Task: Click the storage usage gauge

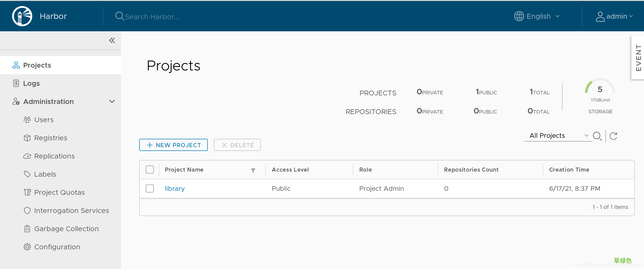Action: pyautogui.click(x=600, y=91)
